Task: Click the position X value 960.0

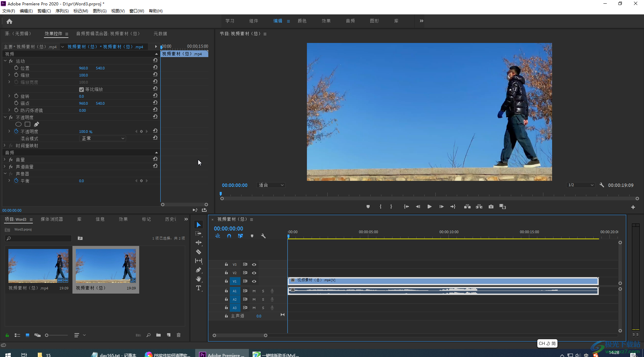Action: pyautogui.click(x=83, y=68)
